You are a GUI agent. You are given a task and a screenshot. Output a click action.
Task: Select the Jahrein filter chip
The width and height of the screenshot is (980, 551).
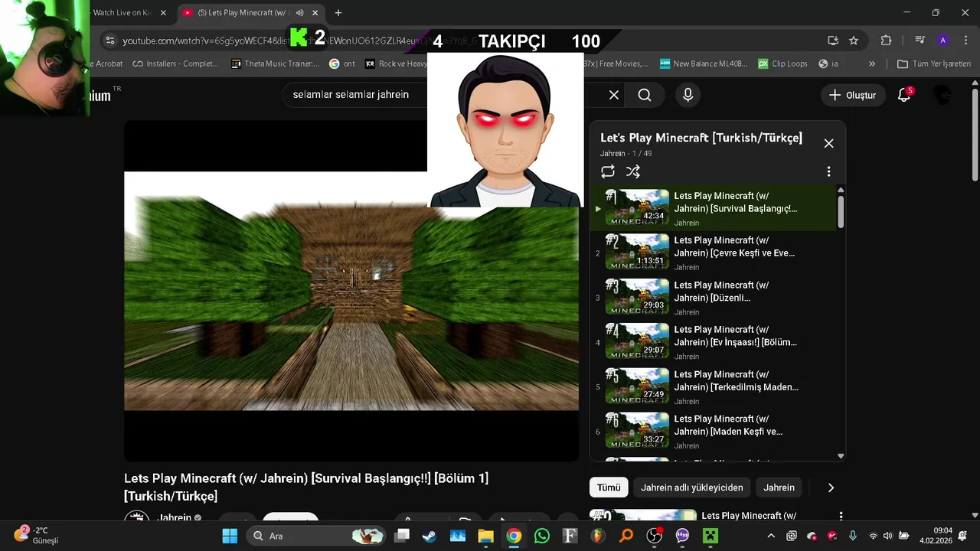[x=779, y=487]
